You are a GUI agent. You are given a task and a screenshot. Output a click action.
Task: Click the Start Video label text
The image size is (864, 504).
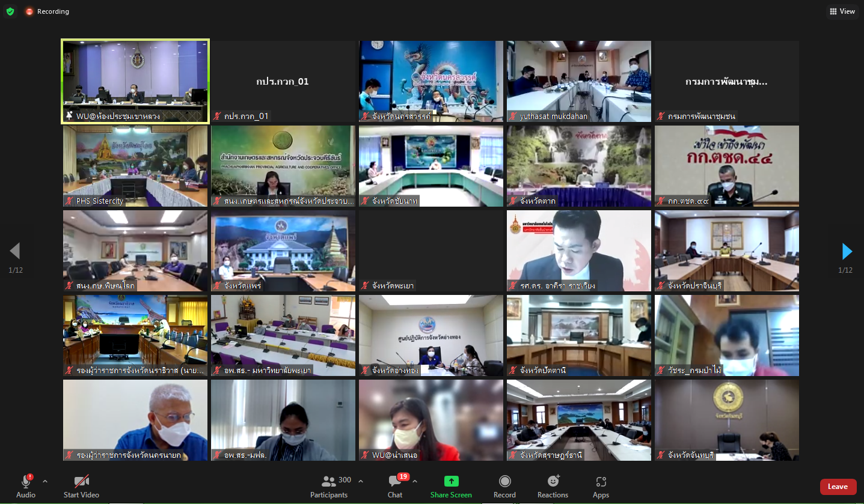[82, 495]
